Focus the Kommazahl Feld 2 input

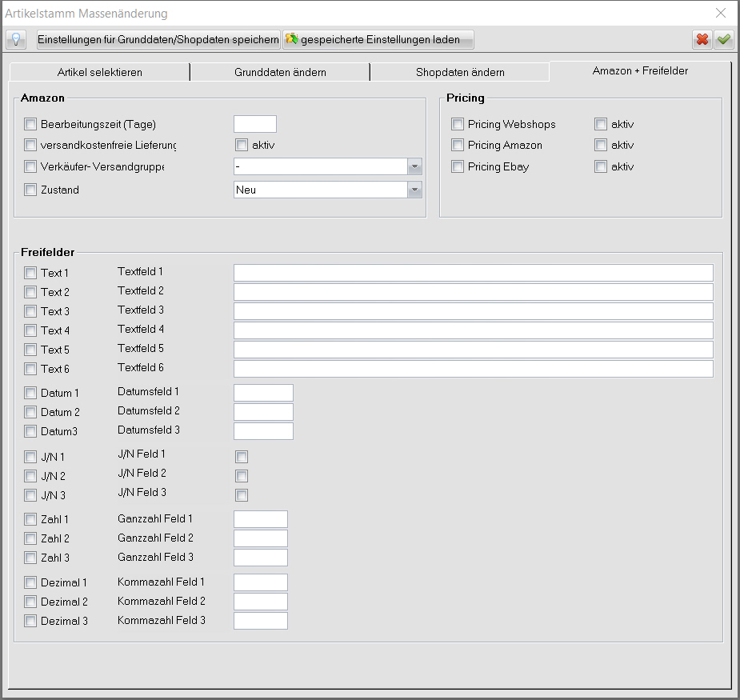pos(261,602)
